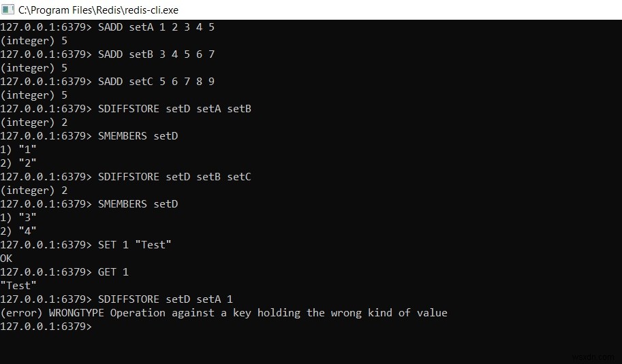Click the "Test" output value line
The image size is (622, 364).
click(18, 286)
